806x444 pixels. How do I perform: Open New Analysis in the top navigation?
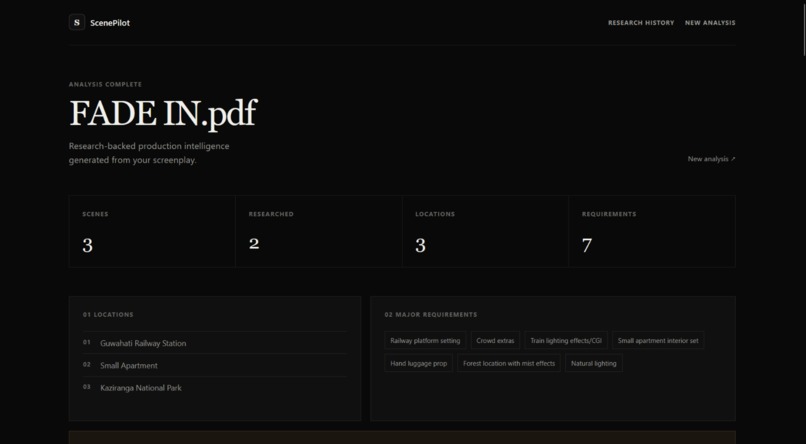click(x=710, y=23)
